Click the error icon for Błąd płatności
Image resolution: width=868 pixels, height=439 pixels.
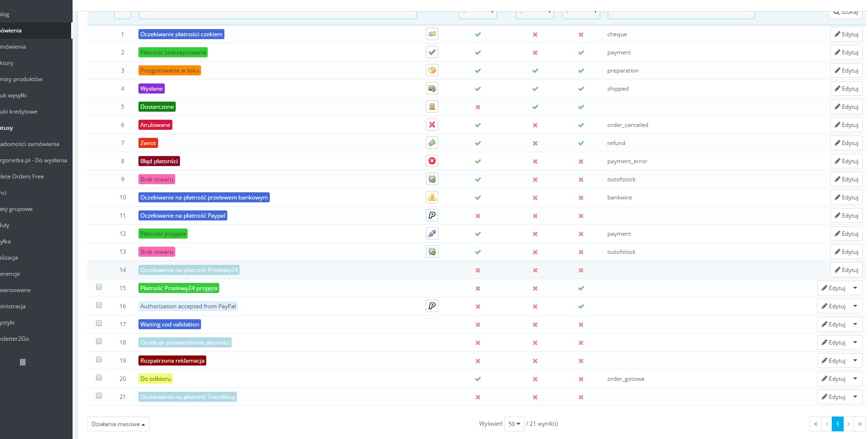point(432,161)
